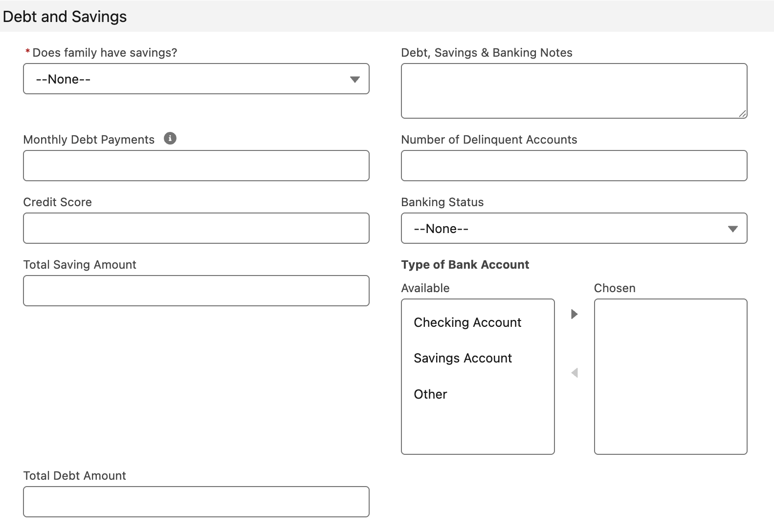Click the 'Number of Delinquent Accounts' label

[x=489, y=140]
